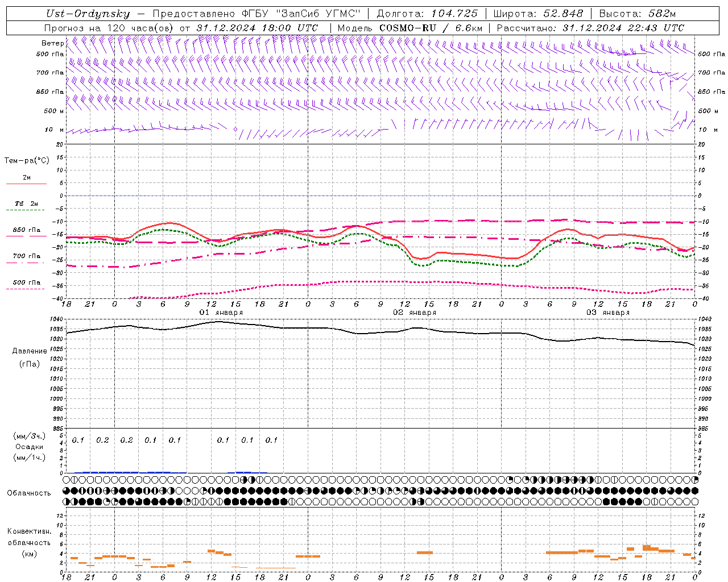Viewport: 728px width, 582px height.
Task: Click the right-side 500 м wind label
Action: [x=708, y=111]
